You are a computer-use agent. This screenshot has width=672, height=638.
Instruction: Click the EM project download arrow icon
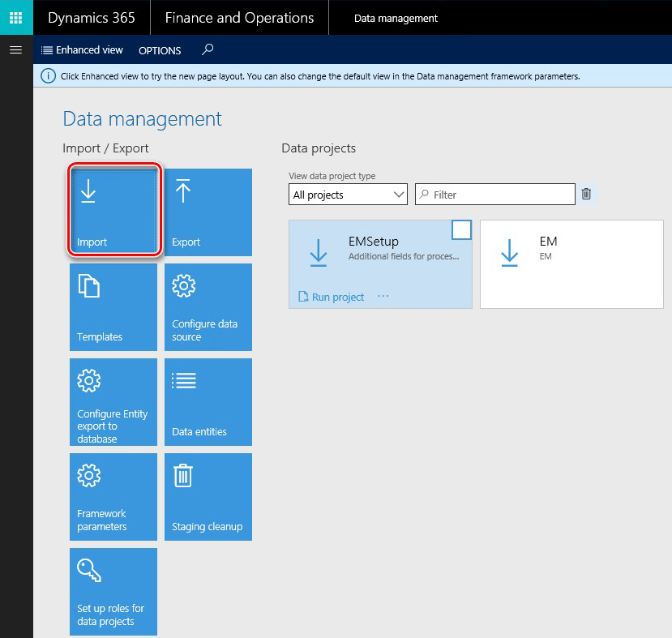coord(510,253)
